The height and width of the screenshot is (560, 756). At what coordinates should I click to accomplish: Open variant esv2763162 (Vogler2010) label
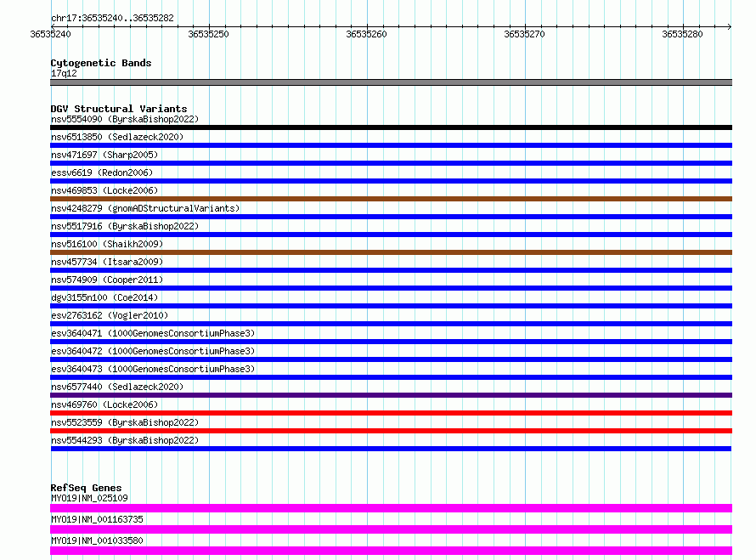(x=110, y=315)
